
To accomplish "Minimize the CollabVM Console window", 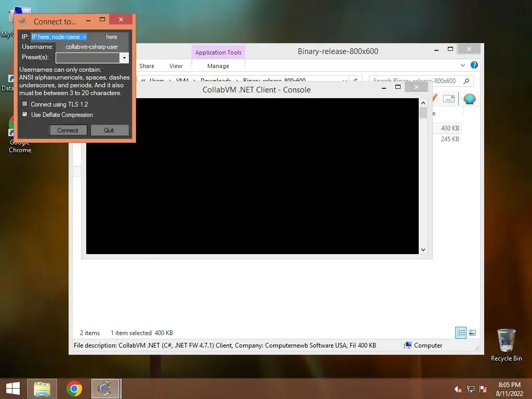I will (x=384, y=87).
